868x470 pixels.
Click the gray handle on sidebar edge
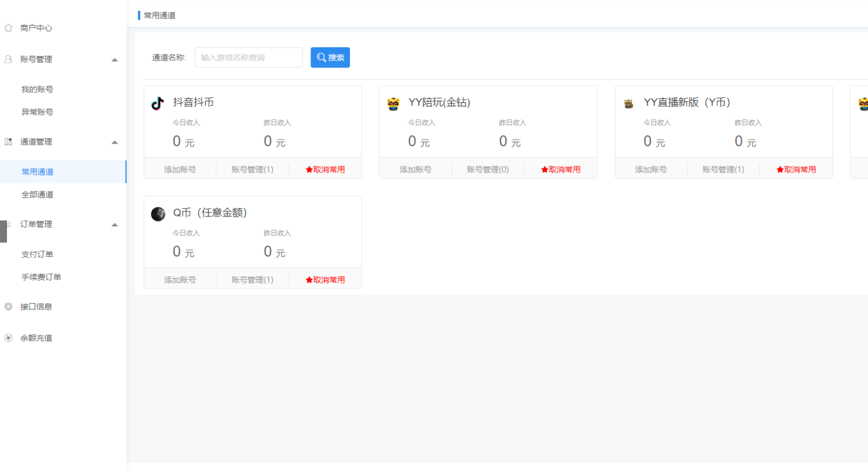point(3,232)
